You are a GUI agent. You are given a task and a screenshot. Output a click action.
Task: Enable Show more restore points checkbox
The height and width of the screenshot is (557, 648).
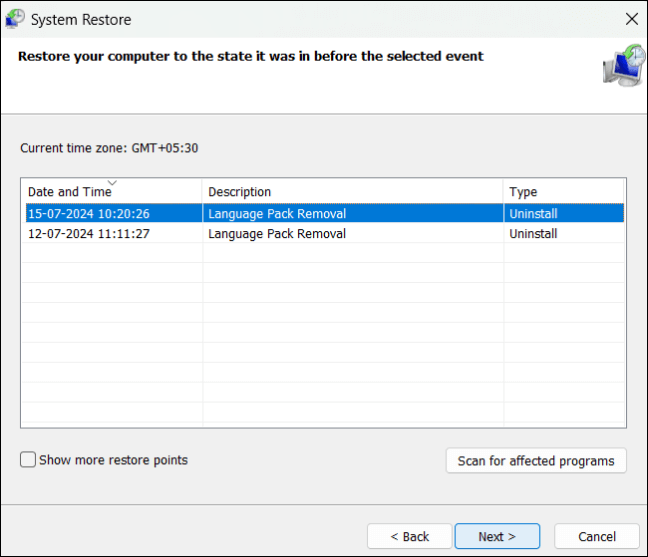29,460
